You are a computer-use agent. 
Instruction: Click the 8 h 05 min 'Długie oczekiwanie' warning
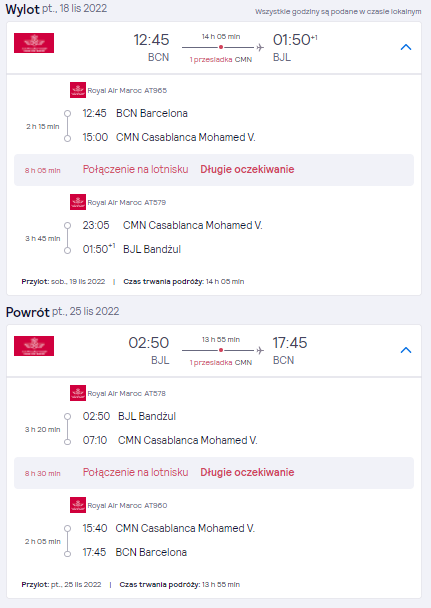coord(247,169)
